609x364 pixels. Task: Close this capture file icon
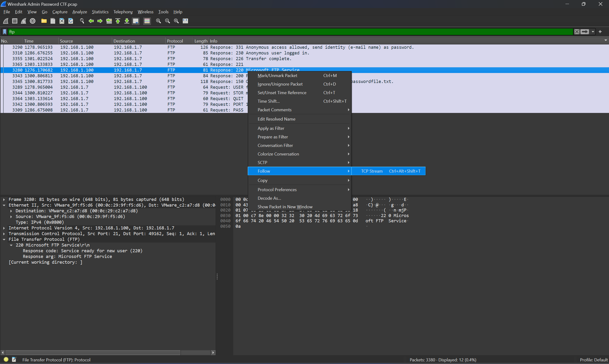tap(62, 21)
